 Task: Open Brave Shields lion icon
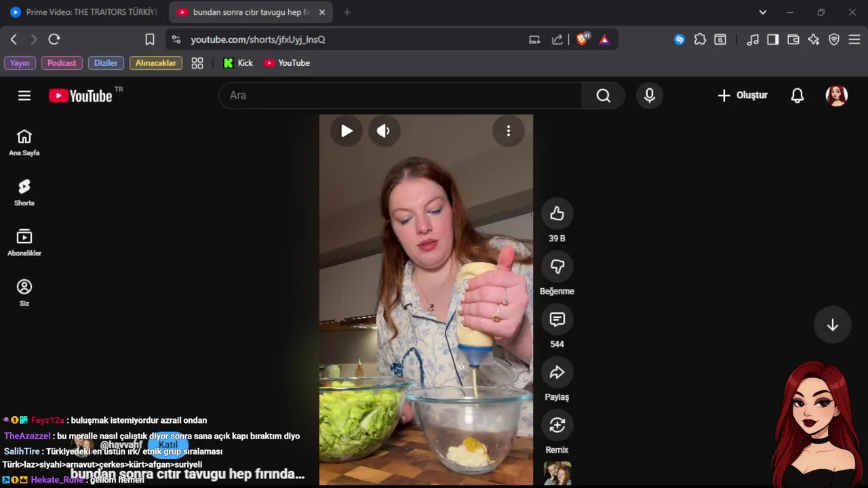coord(582,39)
